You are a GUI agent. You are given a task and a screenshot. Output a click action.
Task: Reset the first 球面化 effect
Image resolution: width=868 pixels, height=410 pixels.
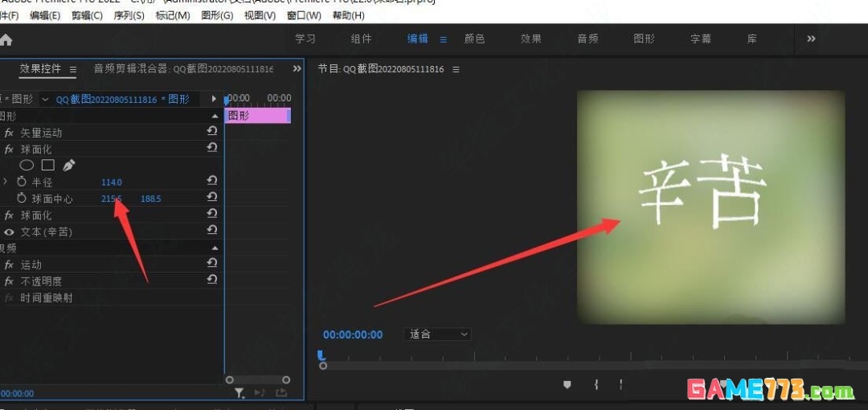coord(211,147)
